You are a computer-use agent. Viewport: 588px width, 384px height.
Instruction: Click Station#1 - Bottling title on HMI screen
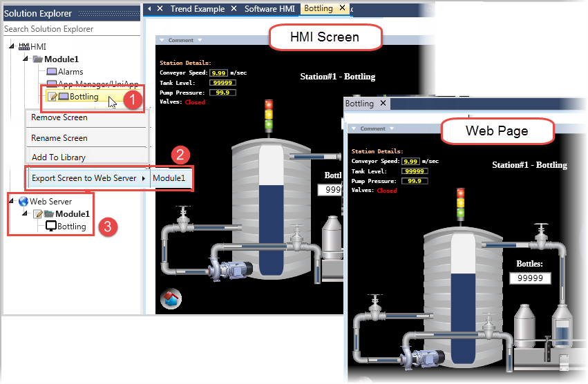click(337, 77)
